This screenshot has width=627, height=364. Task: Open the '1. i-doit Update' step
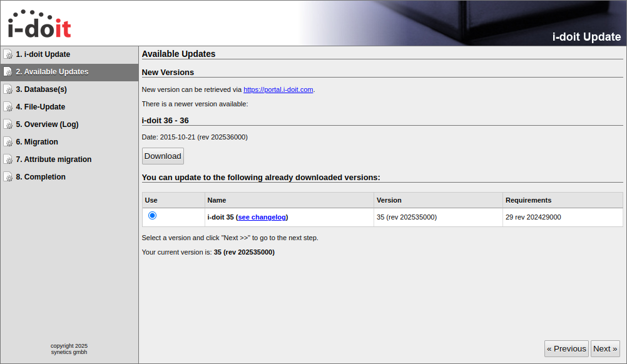click(43, 54)
